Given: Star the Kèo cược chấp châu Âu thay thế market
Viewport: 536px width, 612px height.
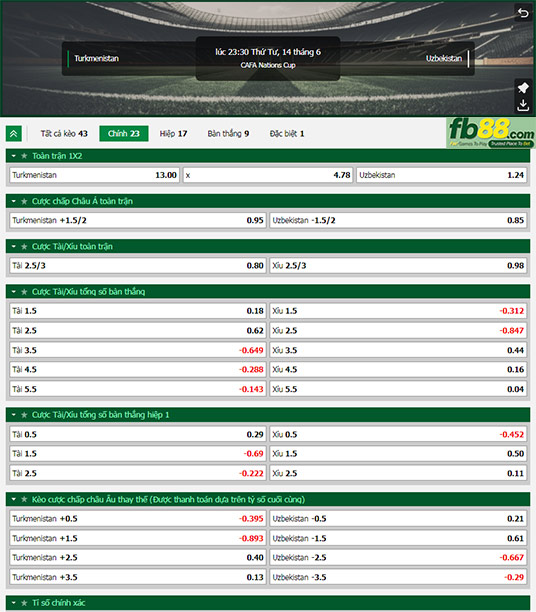Looking at the screenshot, I should tap(24, 500).
